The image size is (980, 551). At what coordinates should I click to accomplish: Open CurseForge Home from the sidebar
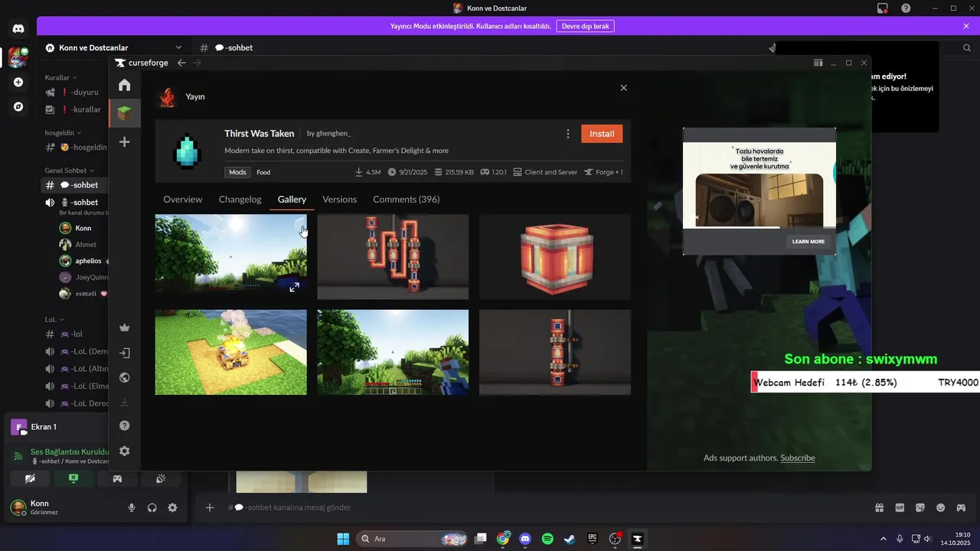click(125, 85)
